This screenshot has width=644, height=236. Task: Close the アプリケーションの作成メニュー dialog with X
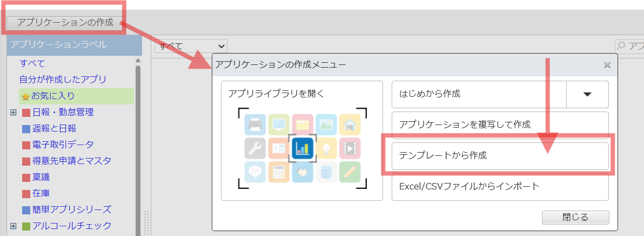click(x=607, y=65)
